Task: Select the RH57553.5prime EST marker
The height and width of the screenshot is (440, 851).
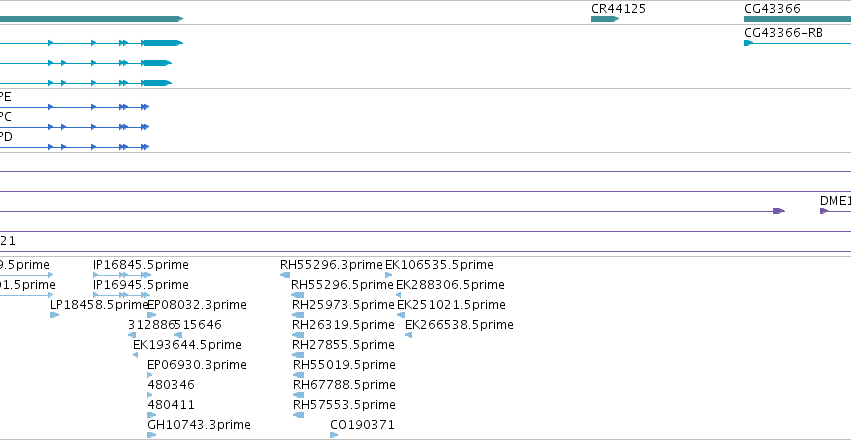Action: coord(299,415)
